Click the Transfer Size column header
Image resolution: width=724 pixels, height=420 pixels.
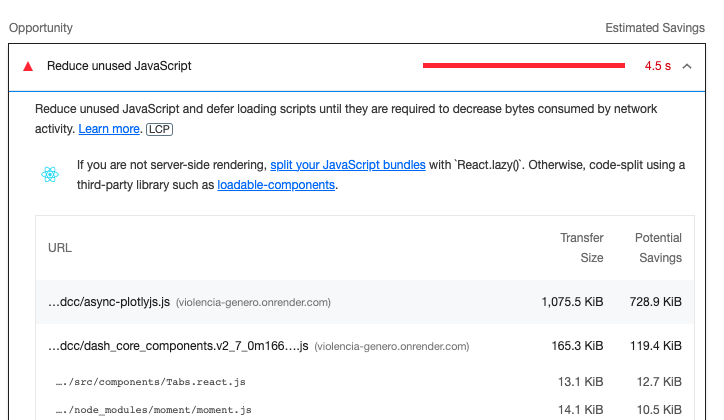[582, 248]
